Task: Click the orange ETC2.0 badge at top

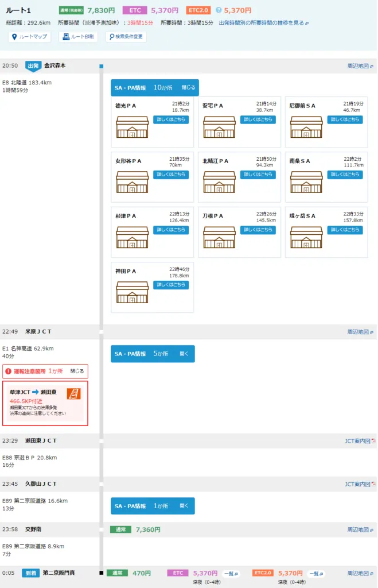Action: coord(198,10)
